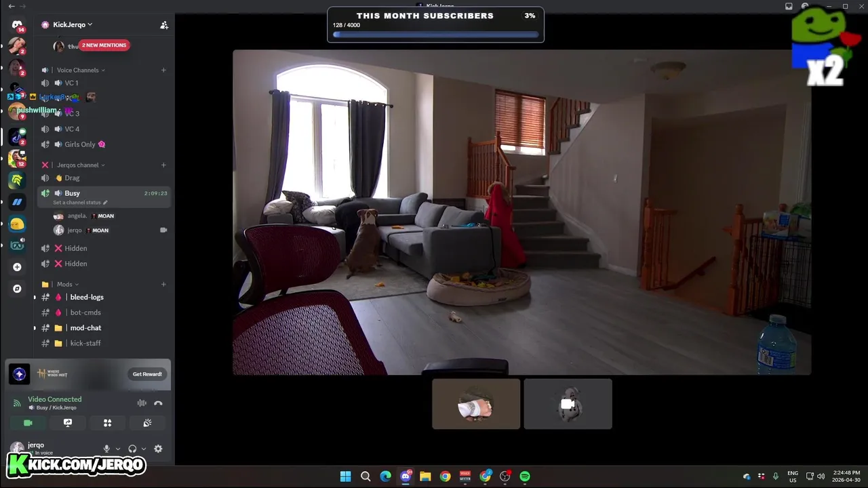Open the server with 12 notification badge
The width and height of the screenshot is (868, 488).
(17, 159)
